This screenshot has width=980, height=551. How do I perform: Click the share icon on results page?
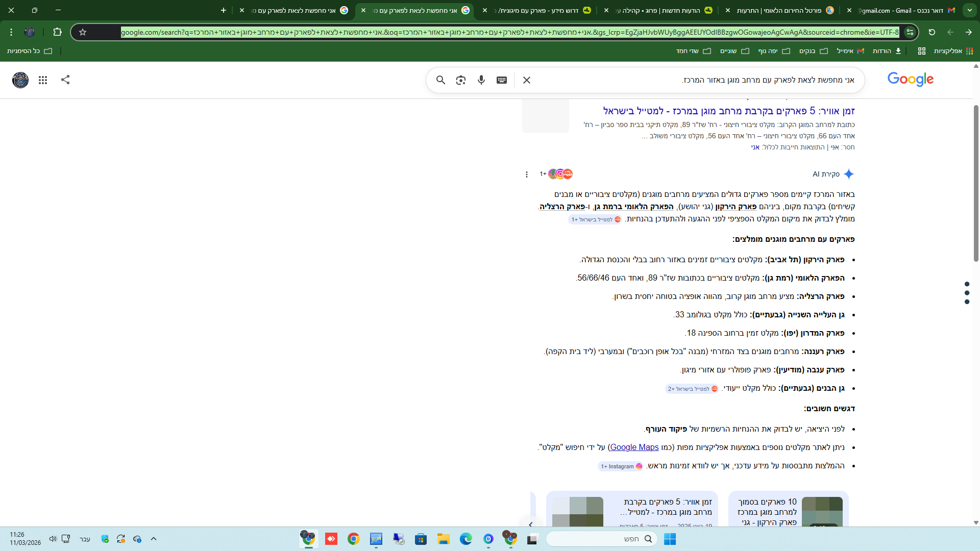coord(65,80)
